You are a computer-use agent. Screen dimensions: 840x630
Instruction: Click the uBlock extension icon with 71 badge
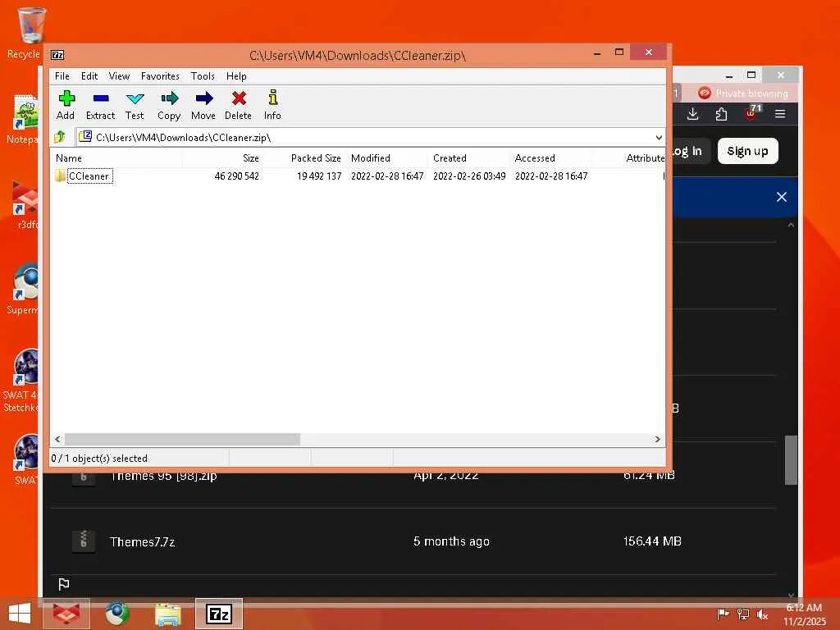[751, 113]
